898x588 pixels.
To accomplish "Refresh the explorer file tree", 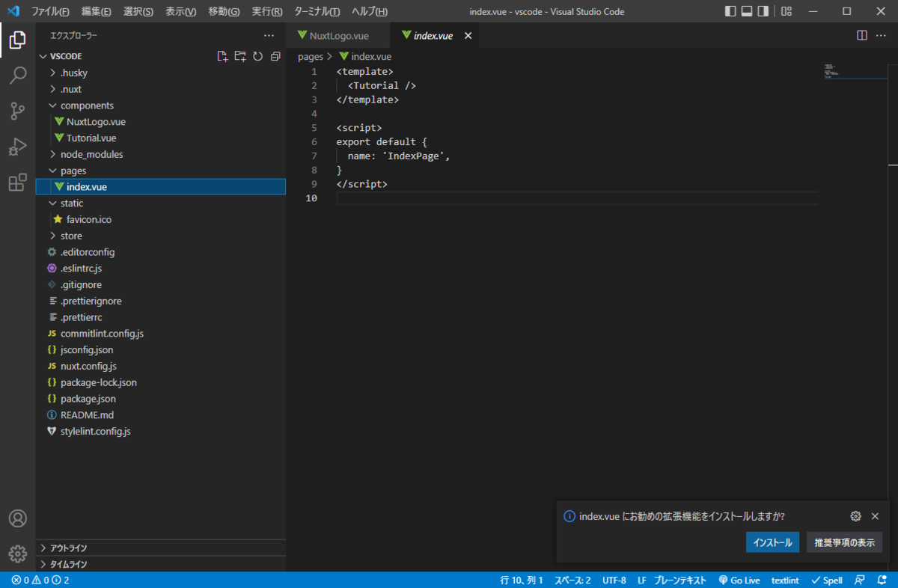I will pos(257,56).
